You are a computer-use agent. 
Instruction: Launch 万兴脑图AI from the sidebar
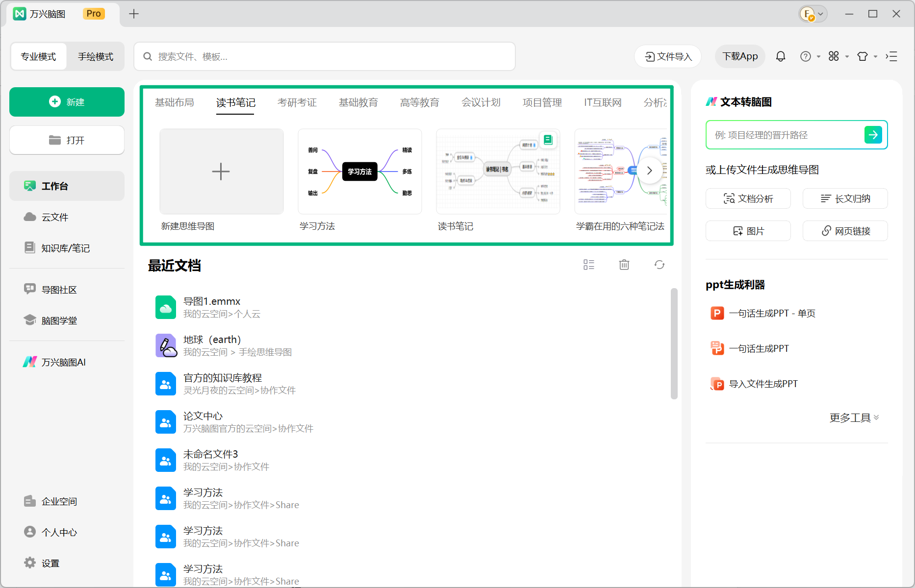pos(67,362)
